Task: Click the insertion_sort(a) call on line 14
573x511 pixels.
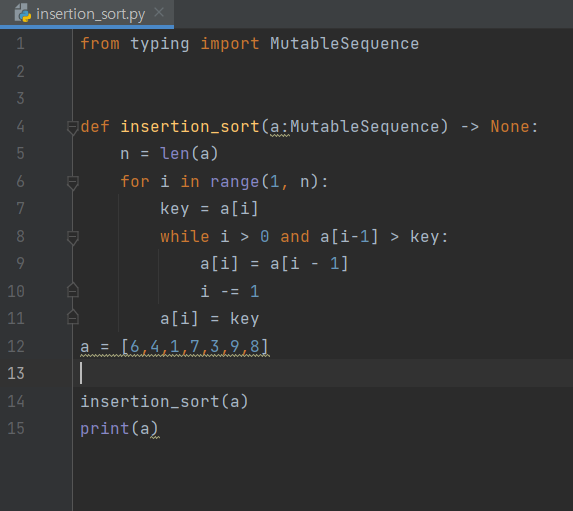Action: [164, 401]
